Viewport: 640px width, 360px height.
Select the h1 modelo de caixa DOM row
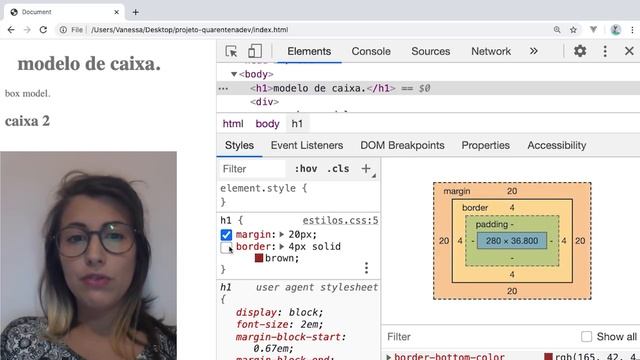point(428,88)
